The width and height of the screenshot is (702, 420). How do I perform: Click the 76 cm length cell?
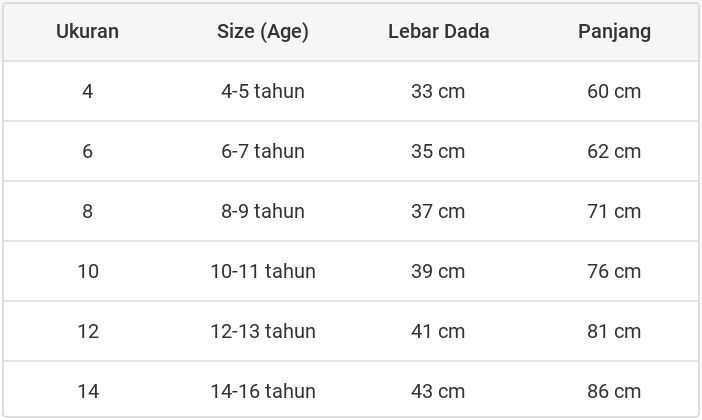click(x=614, y=271)
